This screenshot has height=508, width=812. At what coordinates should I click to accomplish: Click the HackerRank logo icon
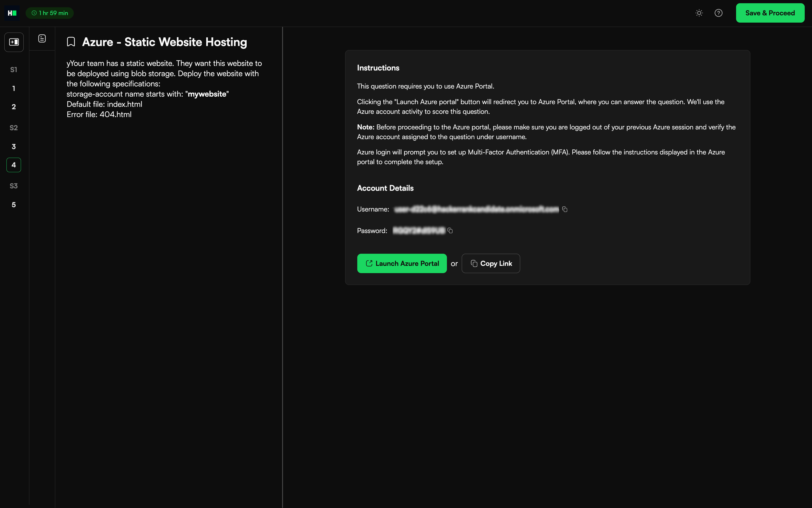(x=12, y=13)
